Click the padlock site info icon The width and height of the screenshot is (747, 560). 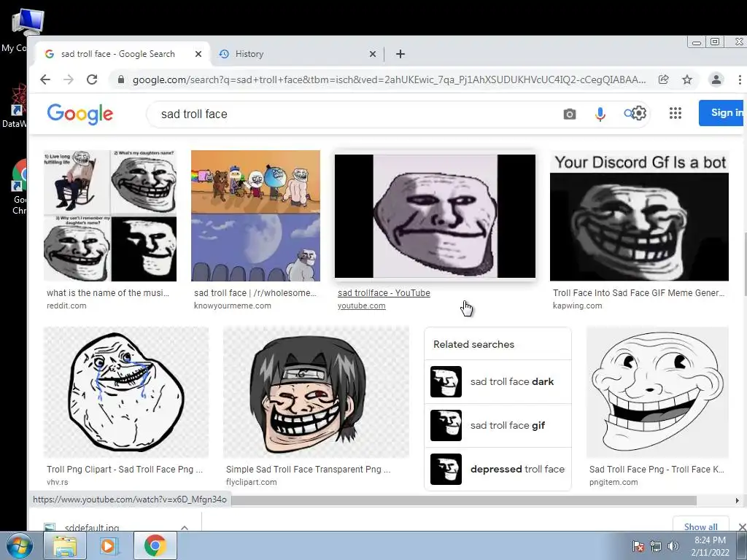tap(121, 79)
